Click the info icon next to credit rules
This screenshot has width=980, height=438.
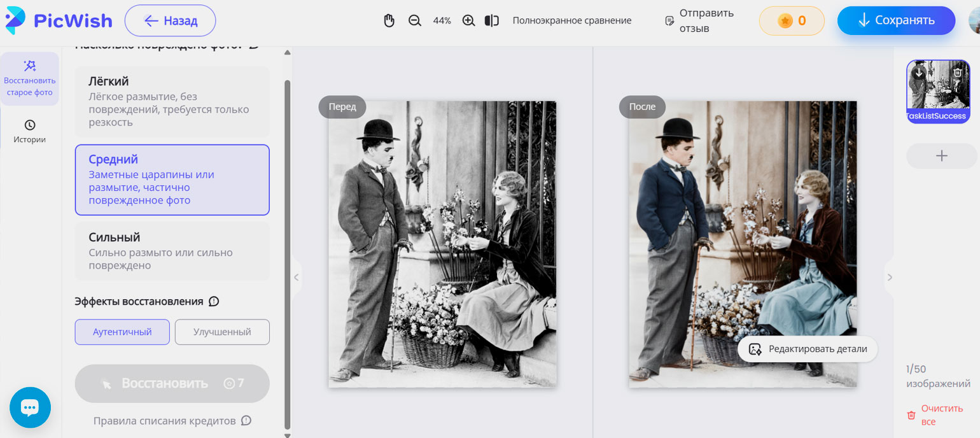pos(246,421)
